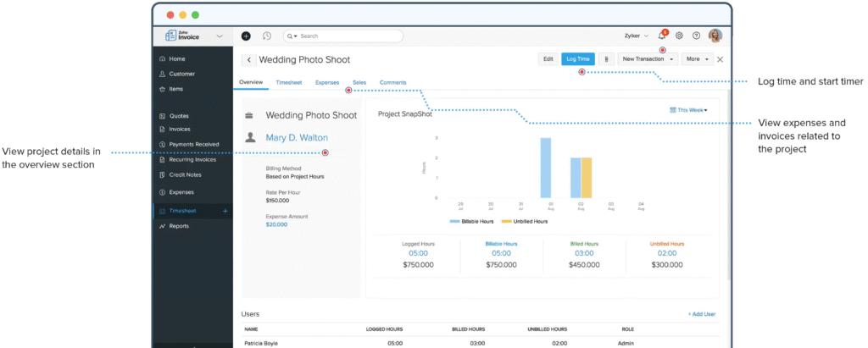Click the plus icon next to Timesheet in sidebar
The width and height of the screenshot is (868, 348).
click(225, 211)
